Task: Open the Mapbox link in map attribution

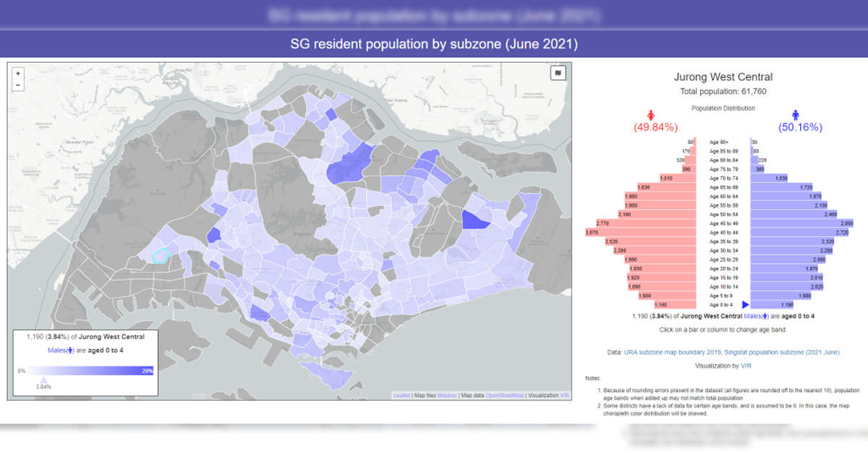Action: click(x=448, y=395)
